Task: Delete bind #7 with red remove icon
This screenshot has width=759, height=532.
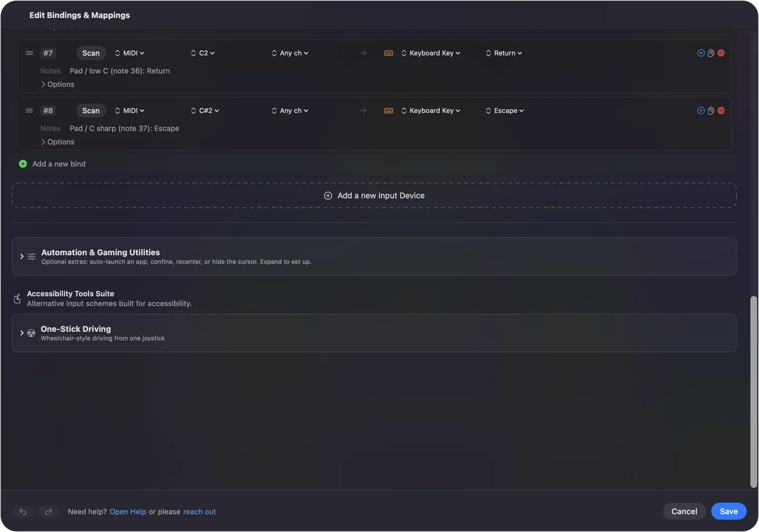Action: 721,53
